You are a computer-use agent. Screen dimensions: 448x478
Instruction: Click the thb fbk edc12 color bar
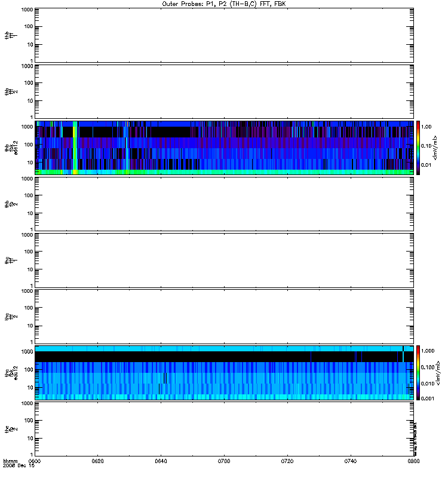(418, 148)
